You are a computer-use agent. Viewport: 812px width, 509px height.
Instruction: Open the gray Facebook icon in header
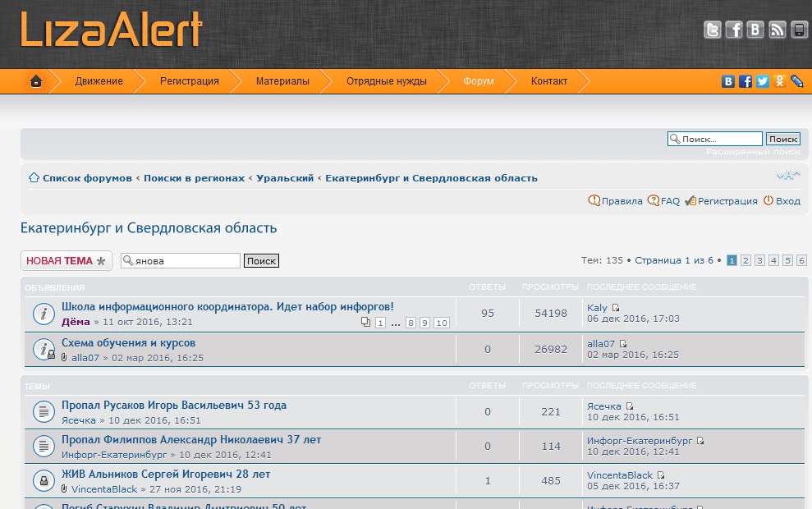tap(734, 30)
